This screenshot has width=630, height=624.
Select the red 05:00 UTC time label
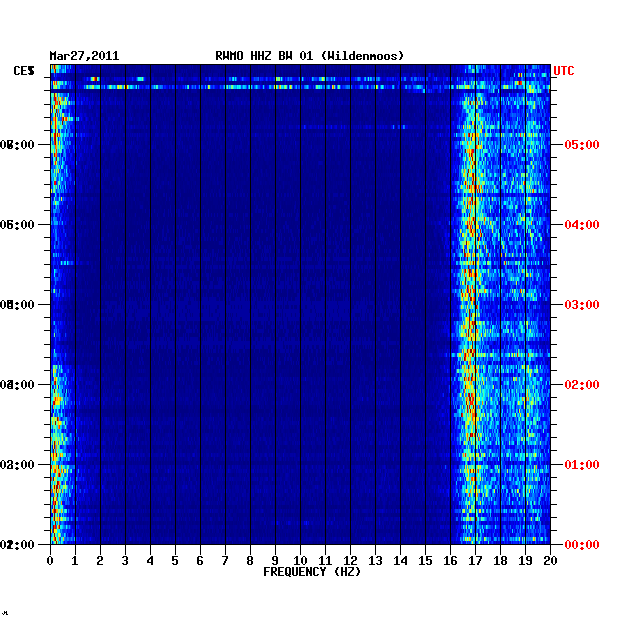pos(582,145)
